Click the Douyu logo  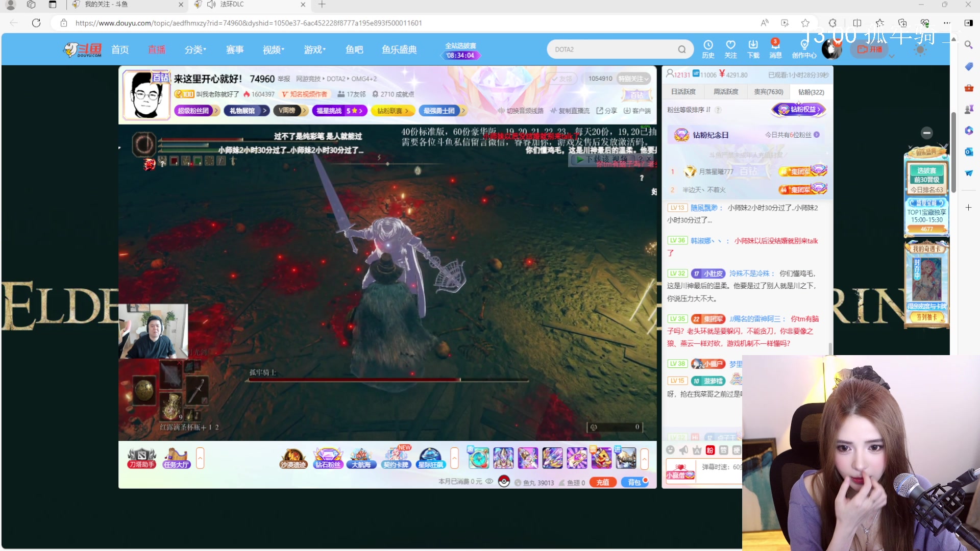coord(83,49)
